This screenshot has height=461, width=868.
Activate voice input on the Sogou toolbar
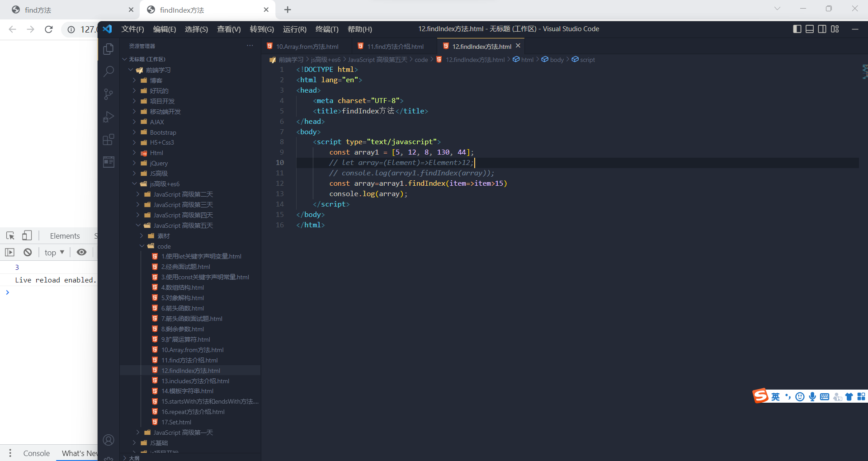coord(812,396)
